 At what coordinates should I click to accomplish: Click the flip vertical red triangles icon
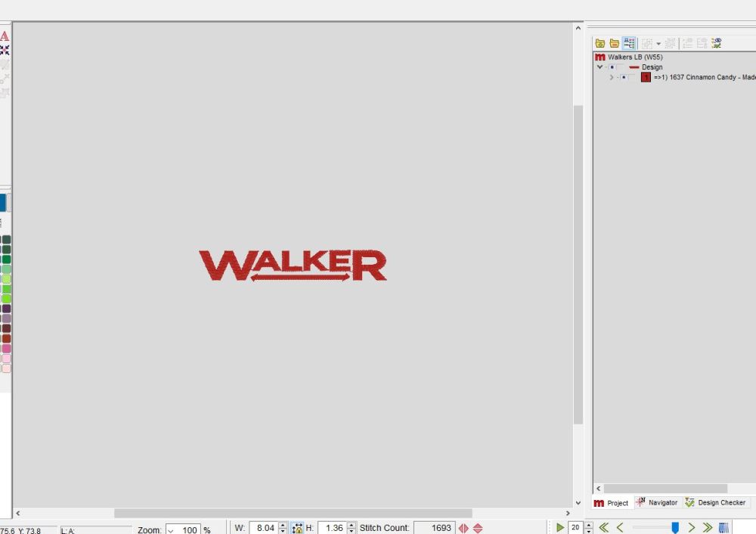point(478,528)
